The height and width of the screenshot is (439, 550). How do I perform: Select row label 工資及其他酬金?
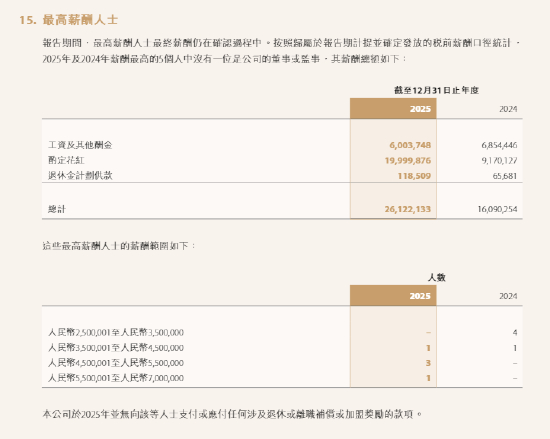coord(80,145)
